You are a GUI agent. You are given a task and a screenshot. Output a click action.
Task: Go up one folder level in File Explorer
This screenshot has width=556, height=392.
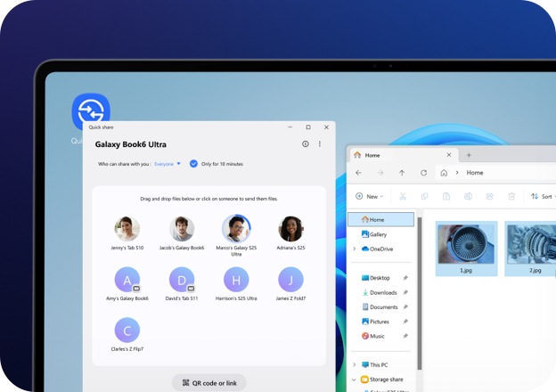pos(402,173)
